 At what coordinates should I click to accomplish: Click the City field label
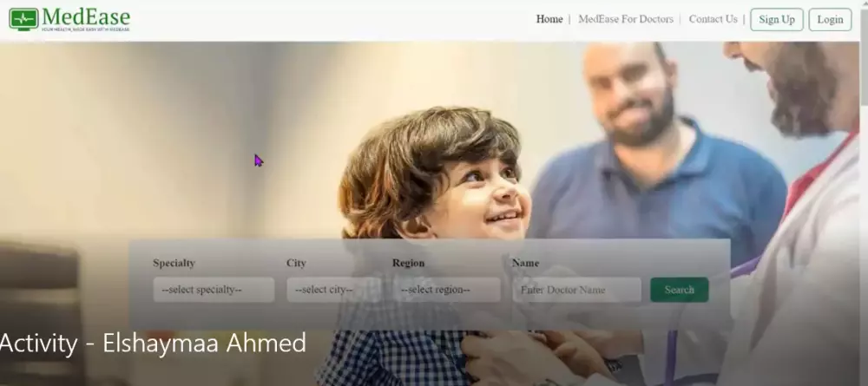click(296, 263)
